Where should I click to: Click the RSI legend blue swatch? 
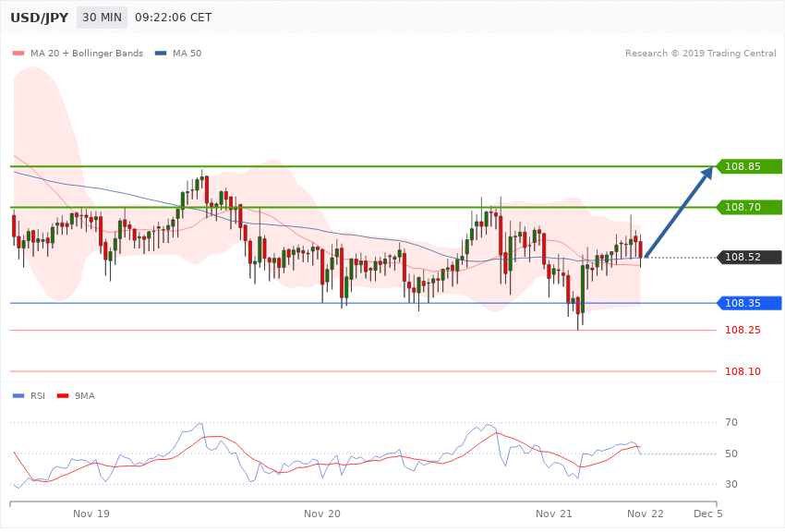18,396
